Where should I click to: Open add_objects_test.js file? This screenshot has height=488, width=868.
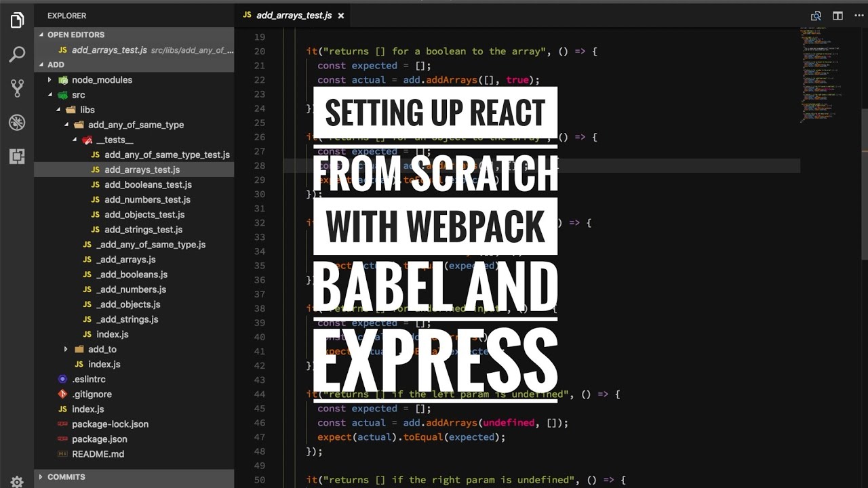click(x=134, y=214)
